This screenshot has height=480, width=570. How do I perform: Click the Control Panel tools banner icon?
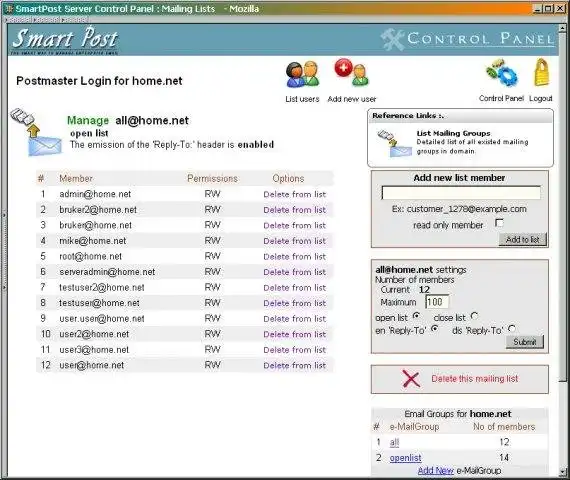tap(392, 39)
